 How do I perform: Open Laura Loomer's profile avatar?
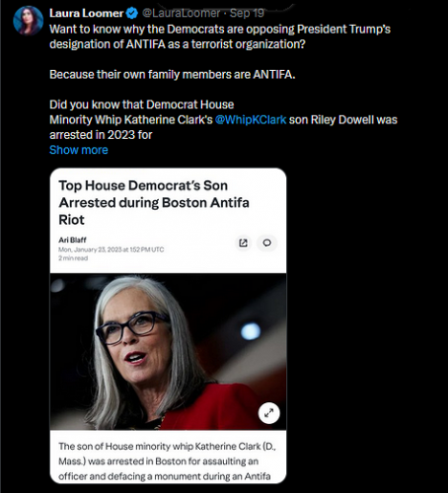(28, 21)
